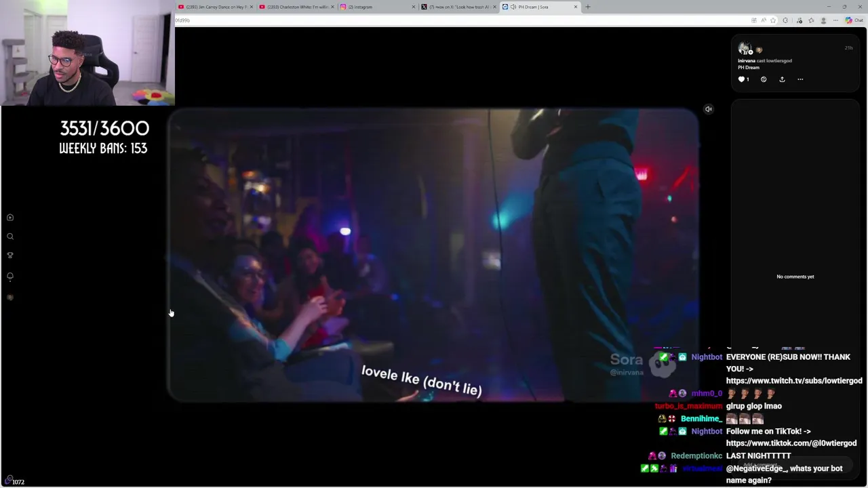868x488 pixels.
Task: Open the inirvana username link
Action: pos(746,61)
